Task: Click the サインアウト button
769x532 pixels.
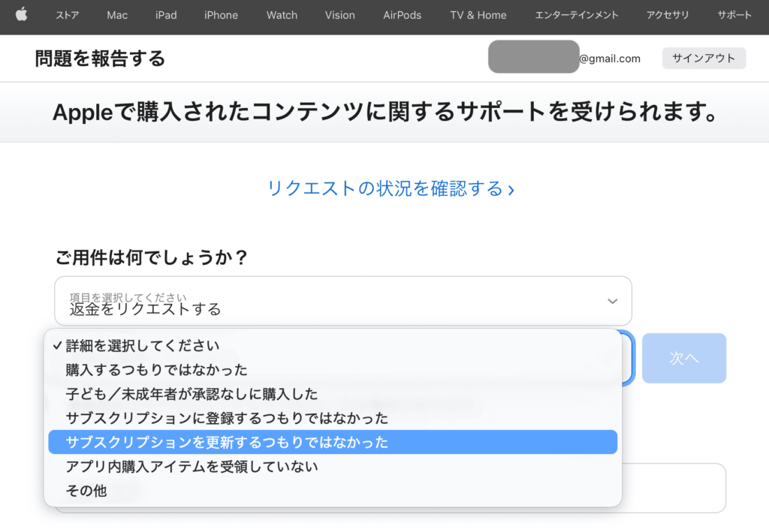Action: [704, 59]
